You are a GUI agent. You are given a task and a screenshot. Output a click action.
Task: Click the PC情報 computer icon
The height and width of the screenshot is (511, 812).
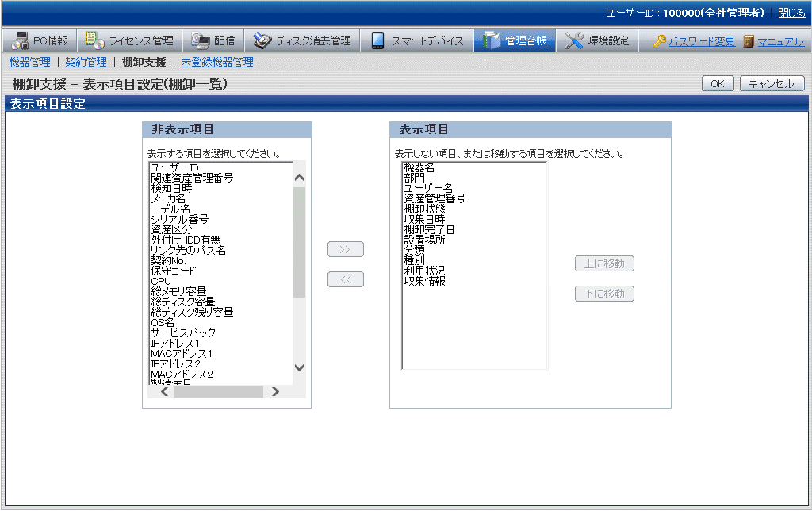pyautogui.click(x=20, y=40)
